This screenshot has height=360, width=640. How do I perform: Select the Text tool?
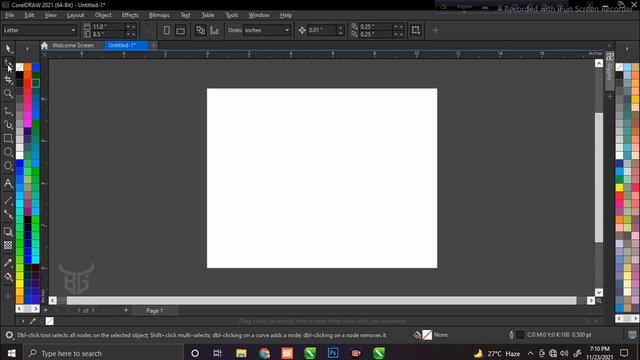click(8, 183)
